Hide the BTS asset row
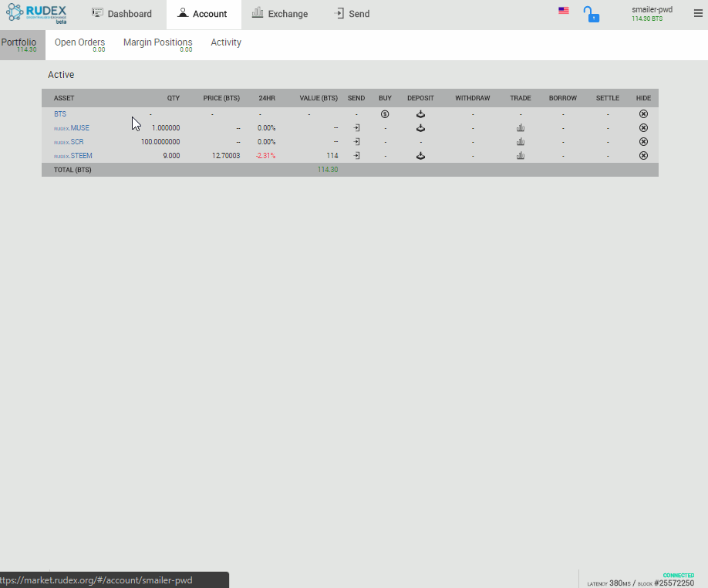The width and height of the screenshot is (708, 588). click(643, 114)
